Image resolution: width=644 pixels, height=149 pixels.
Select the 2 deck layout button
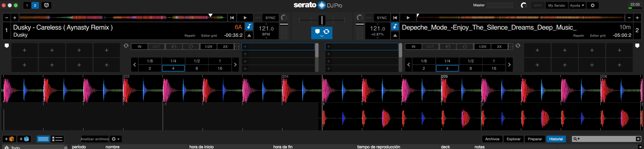35,5
